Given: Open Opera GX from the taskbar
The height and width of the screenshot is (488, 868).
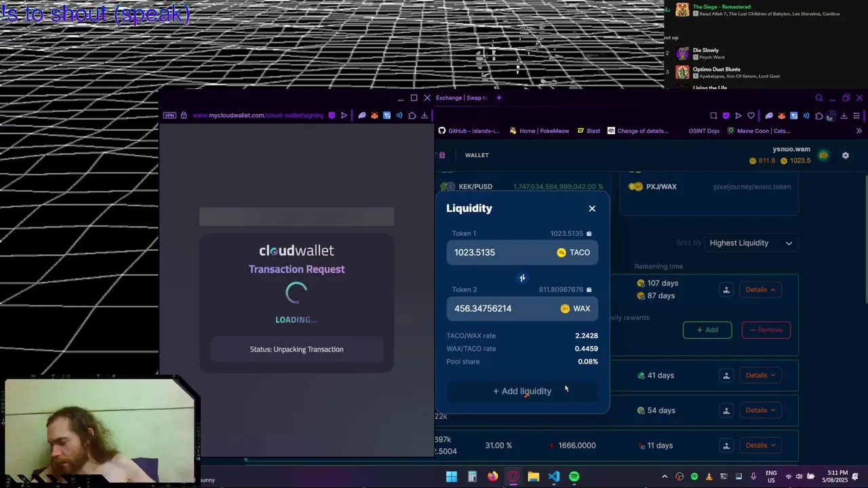Looking at the screenshot, I should (x=513, y=476).
